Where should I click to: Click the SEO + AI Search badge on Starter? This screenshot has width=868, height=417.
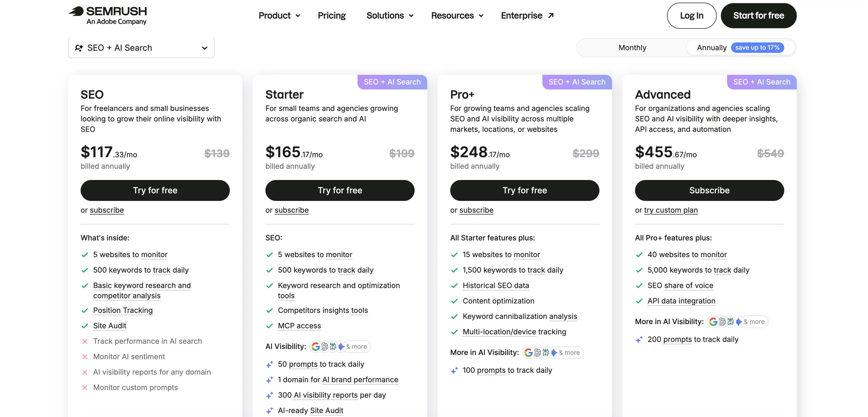click(392, 82)
